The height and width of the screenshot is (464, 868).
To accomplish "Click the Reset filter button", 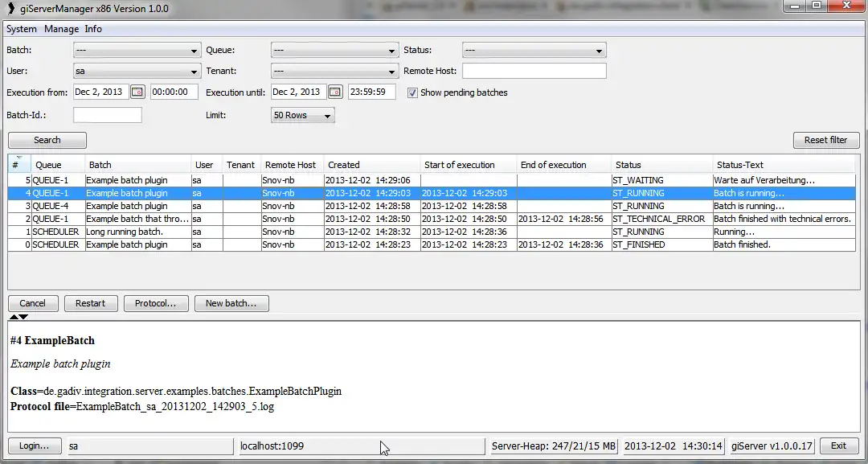I will (826, 140).
